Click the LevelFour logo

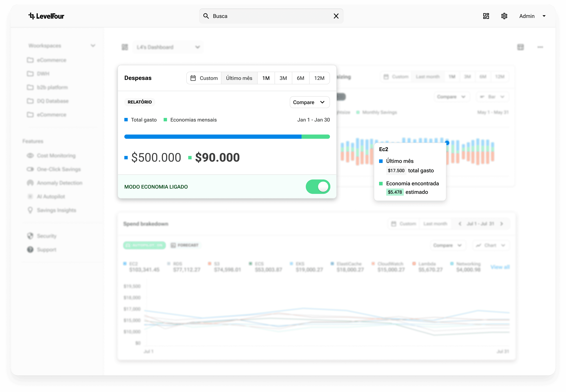click(x=46, y=16)
